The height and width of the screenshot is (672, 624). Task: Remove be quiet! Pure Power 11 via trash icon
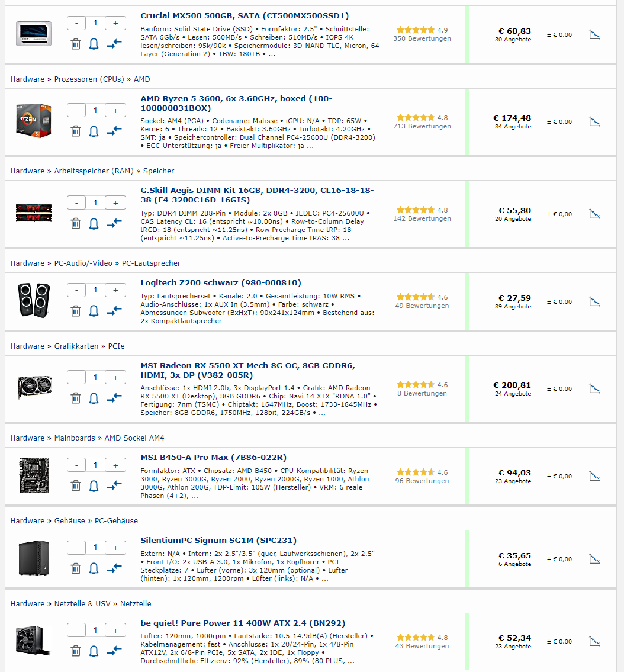(76, 651)
